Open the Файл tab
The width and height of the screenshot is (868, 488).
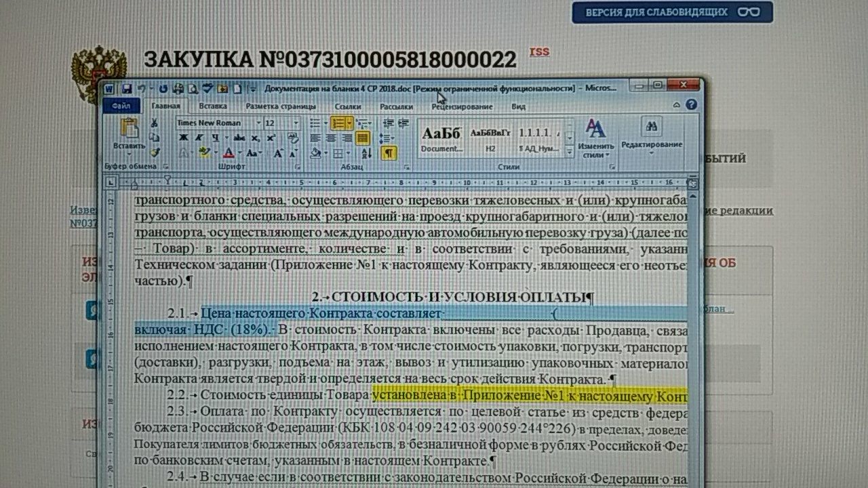click(122, 106)
